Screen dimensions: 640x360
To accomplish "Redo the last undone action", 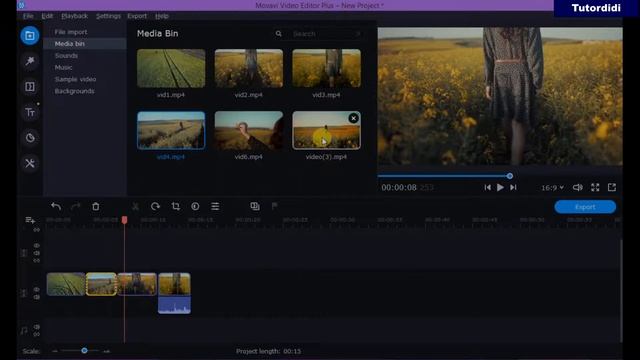I will tap(76, 207).
